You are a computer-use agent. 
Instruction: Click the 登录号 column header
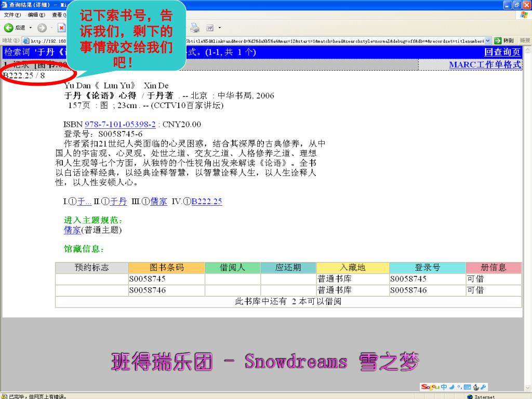tap(428, 268)
